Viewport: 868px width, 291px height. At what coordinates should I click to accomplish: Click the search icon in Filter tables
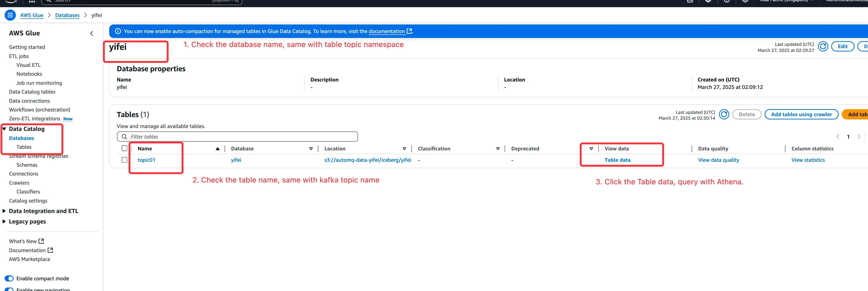[124, 137]
